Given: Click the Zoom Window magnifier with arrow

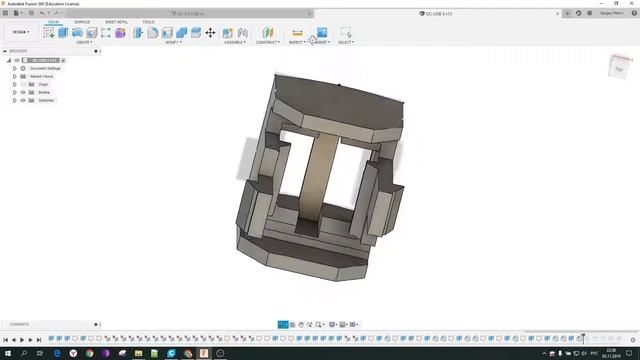Looking at the screenshot, I should [309, 324].
